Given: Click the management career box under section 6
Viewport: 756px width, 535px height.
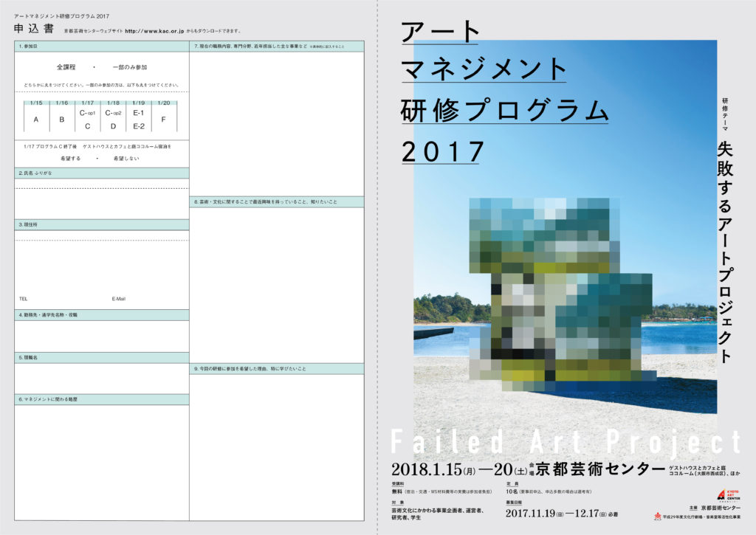Looking at the screenshot, I should coord(102,463).
